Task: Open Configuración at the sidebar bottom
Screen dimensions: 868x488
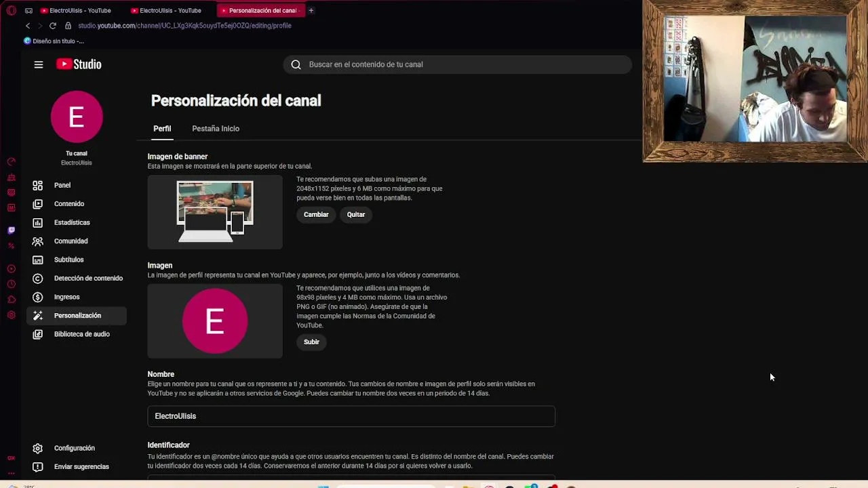Action: coord(77,448)
